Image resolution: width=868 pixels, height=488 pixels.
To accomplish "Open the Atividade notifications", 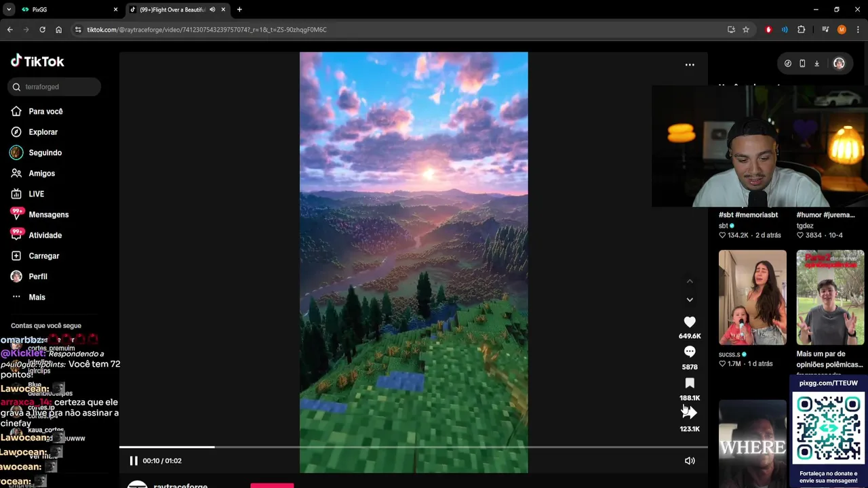I will coord(45,235).
